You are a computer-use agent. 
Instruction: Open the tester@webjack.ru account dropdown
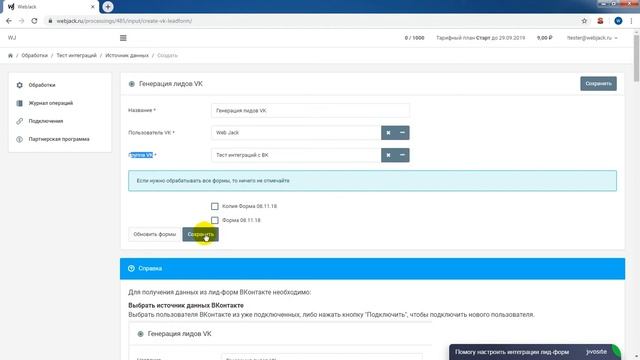click(x=592, y=38)
